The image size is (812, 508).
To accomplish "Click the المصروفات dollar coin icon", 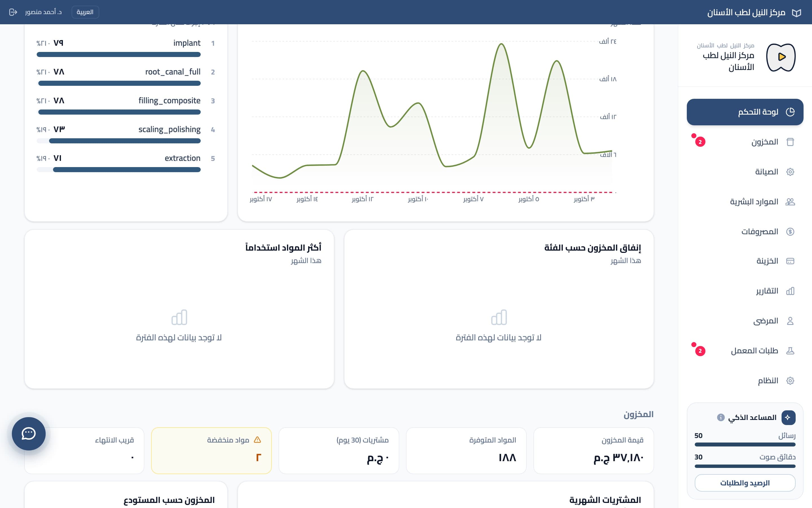I will click(x=790, y=231).
